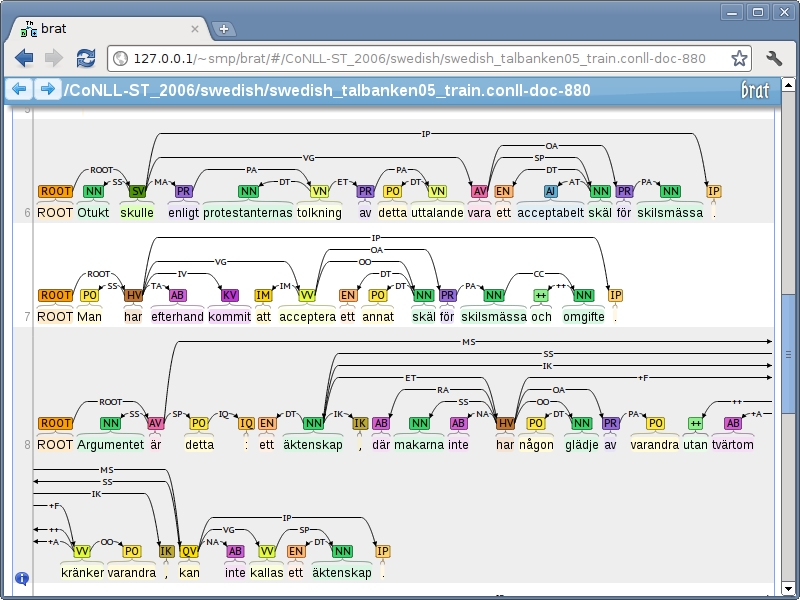Click the AT arc label
The width and height of the screenshot is (800, 600).
pyautogui.click(x=574, y=182)
